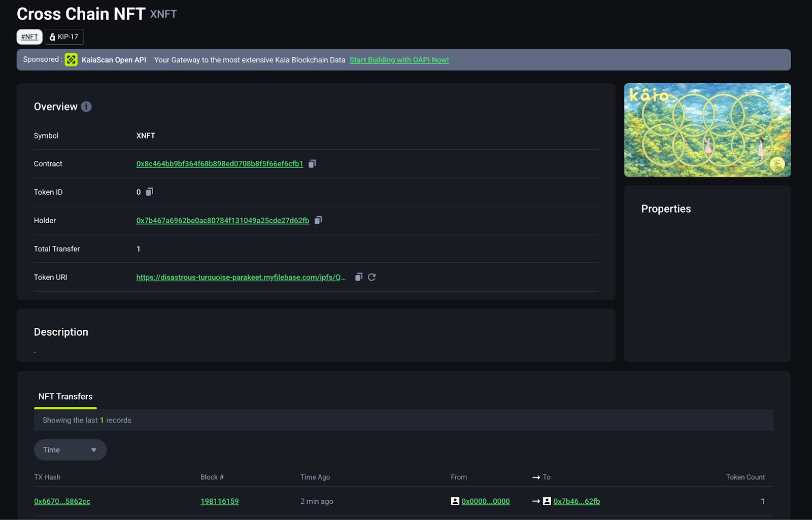Select the NFT Transfers tab
The height and width of the screenshot is (520, 812).
(x=65, y=397)
